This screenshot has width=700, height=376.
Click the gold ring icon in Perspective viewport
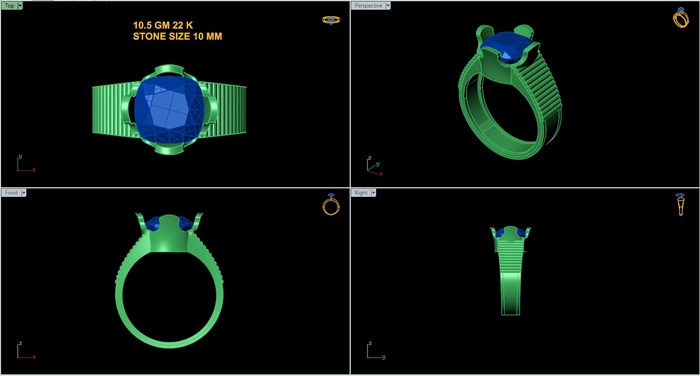[x=681, y=18]
